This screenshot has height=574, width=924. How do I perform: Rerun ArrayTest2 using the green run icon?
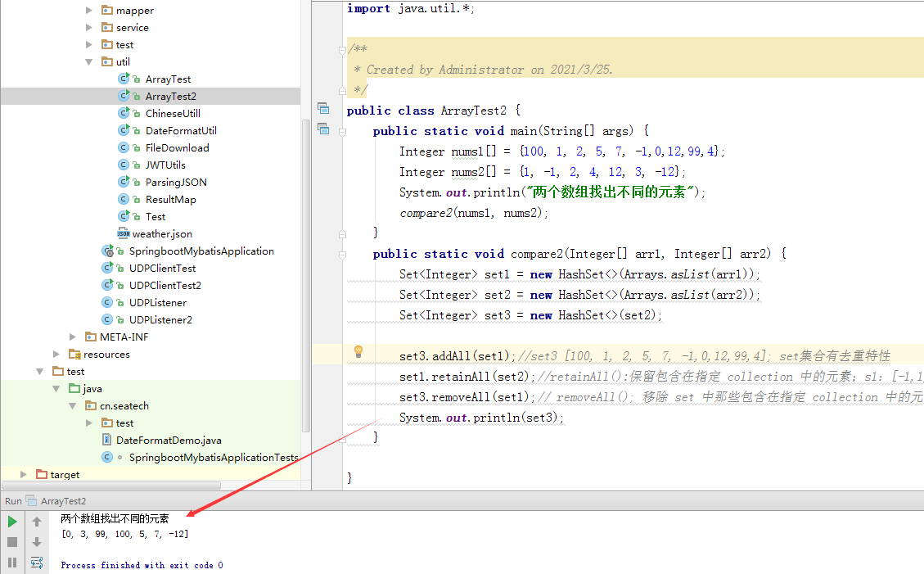11,521
